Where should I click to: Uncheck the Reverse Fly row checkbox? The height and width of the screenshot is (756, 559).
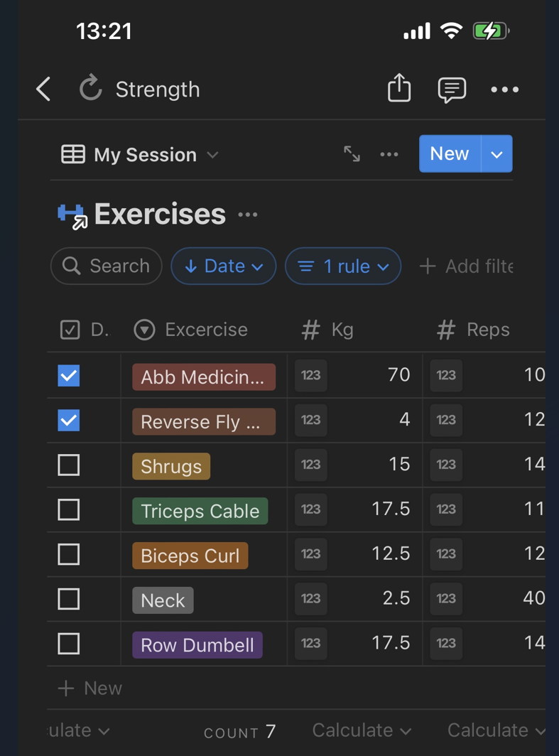(x=68, y=421)
